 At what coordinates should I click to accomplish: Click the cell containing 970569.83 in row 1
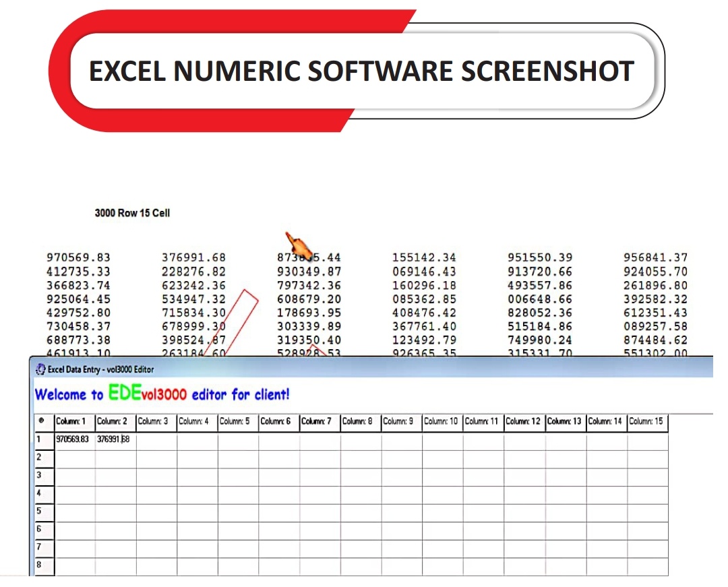(74, 439)
